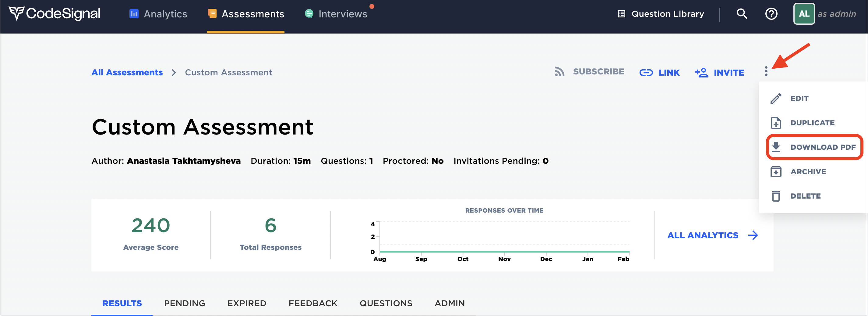Click the 240 Average Score stat

(x=151, y=234)
